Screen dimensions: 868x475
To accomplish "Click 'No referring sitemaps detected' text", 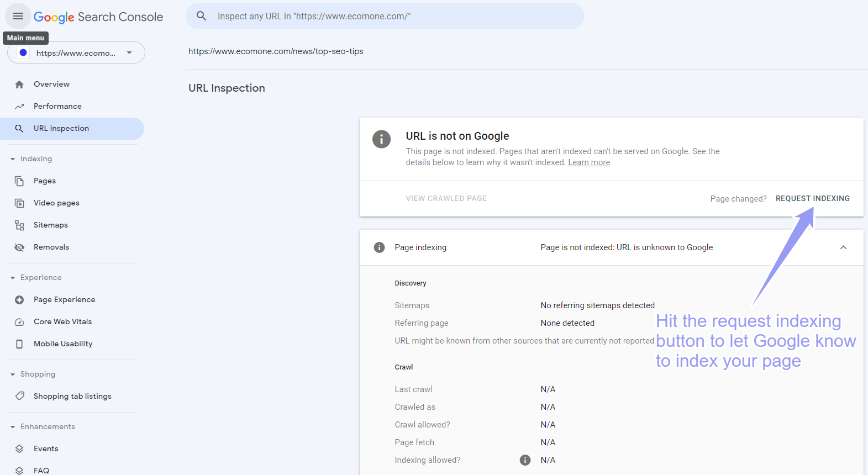I will (598, 305).
